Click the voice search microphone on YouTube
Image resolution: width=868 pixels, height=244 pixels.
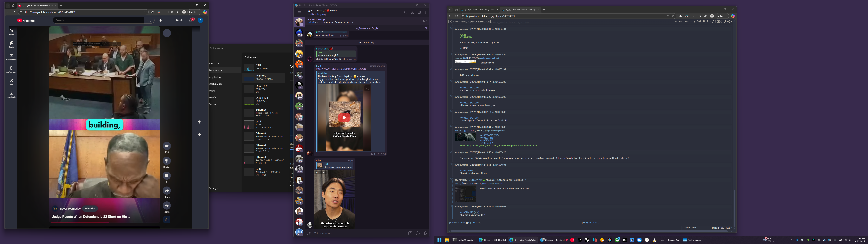click(160, 20)
